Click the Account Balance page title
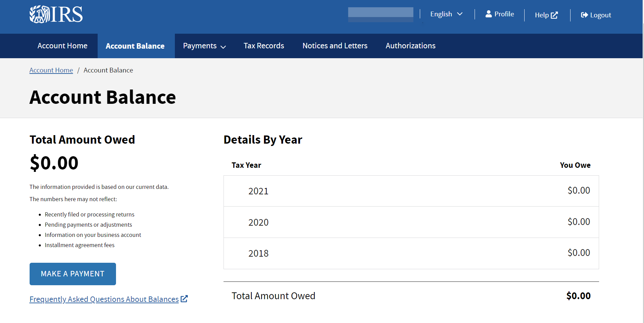Image resolution: width=644 pixels, height=323 pixels. point(103,97)
